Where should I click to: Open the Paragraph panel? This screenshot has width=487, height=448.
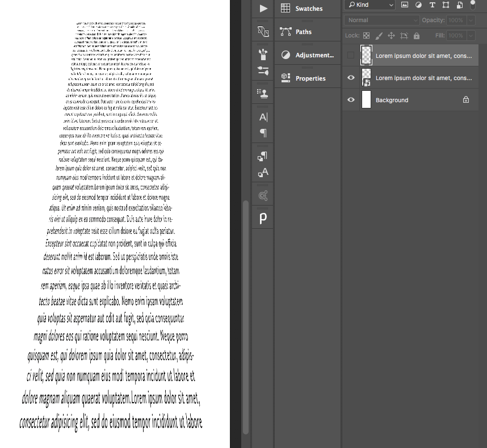(262, 133)
